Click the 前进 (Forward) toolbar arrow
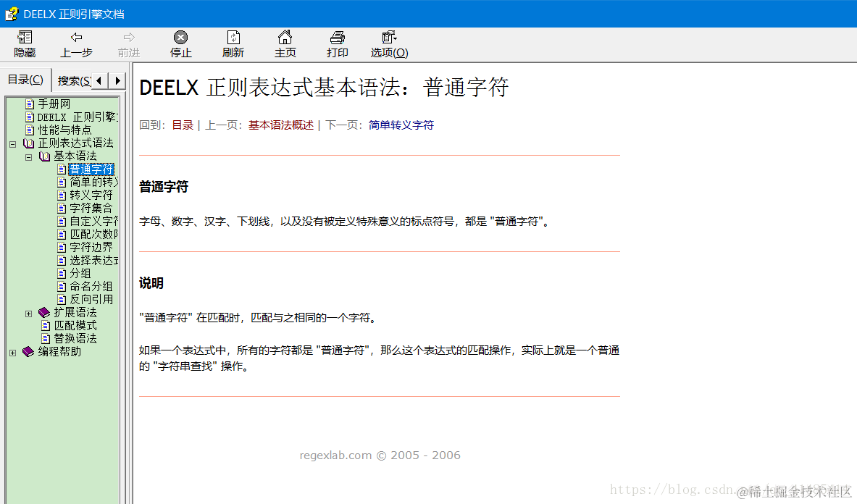Image resolution: width=857 pixels, height=504 pixels. (129, 37)
